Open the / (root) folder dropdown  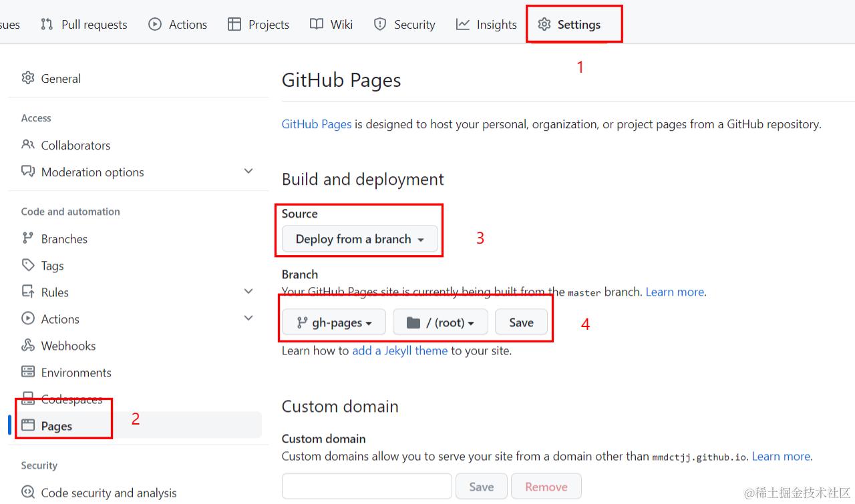pos(440,322)
